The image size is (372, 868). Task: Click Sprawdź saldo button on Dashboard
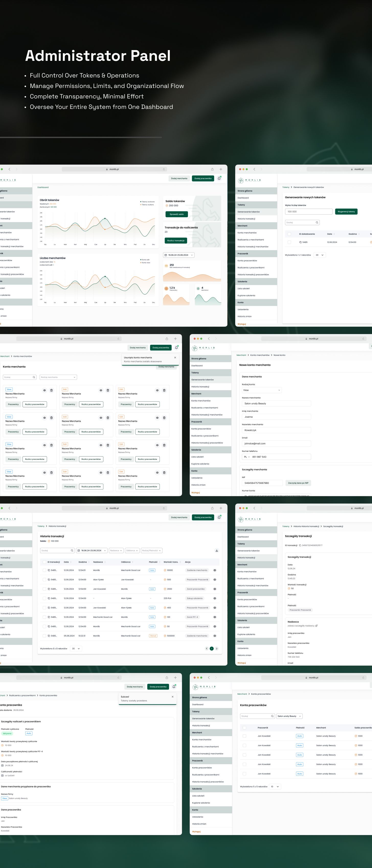coord(177,214)
